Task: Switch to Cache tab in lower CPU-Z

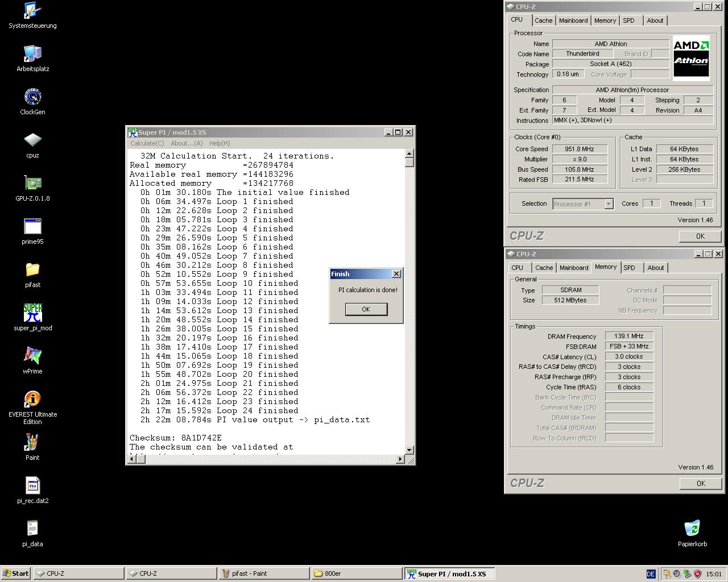Action: point(544,268)
